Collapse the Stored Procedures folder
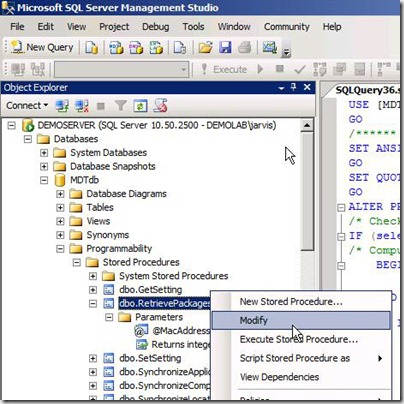 [76, 262]
